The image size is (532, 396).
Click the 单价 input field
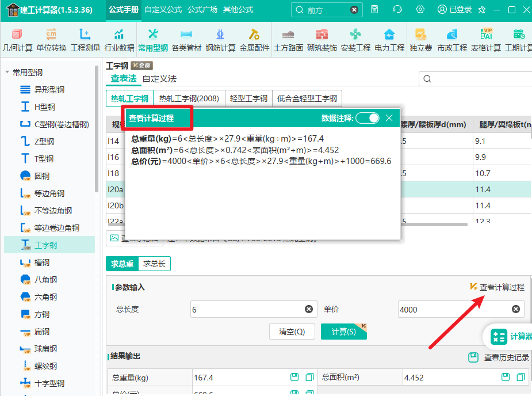point(461,309)
